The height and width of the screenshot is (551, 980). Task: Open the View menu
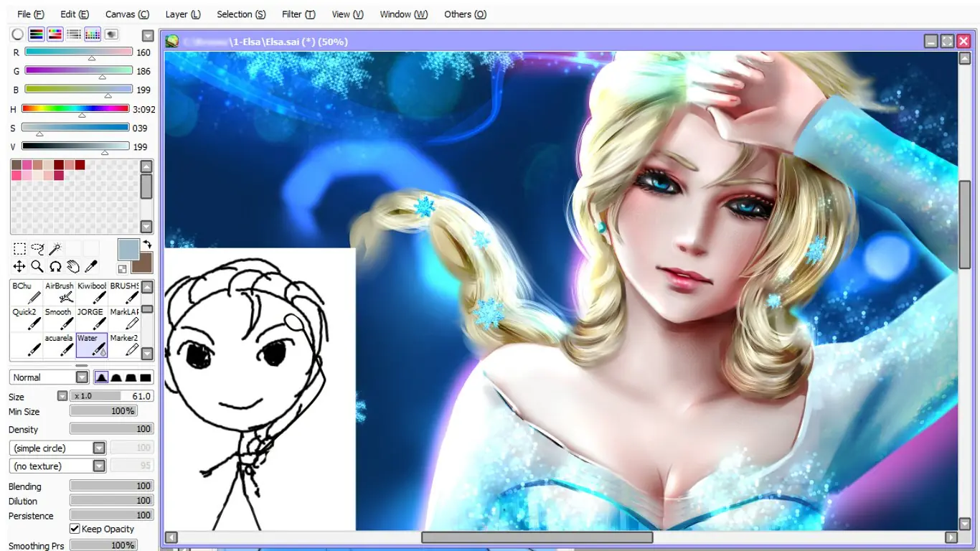pos(348,14)
